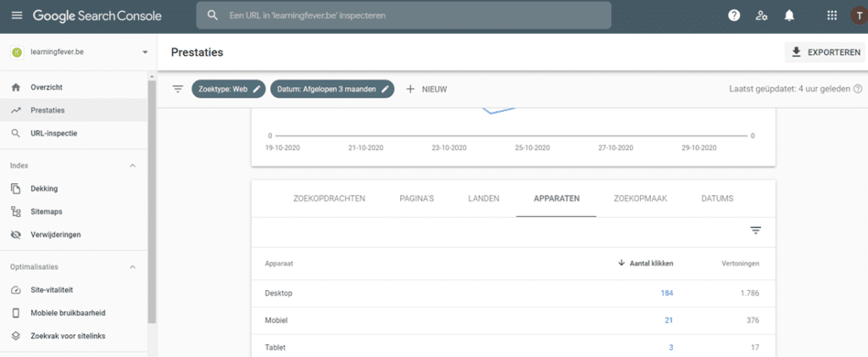Click the table filter rows icon
868x357 pixels.
[755, 231]
